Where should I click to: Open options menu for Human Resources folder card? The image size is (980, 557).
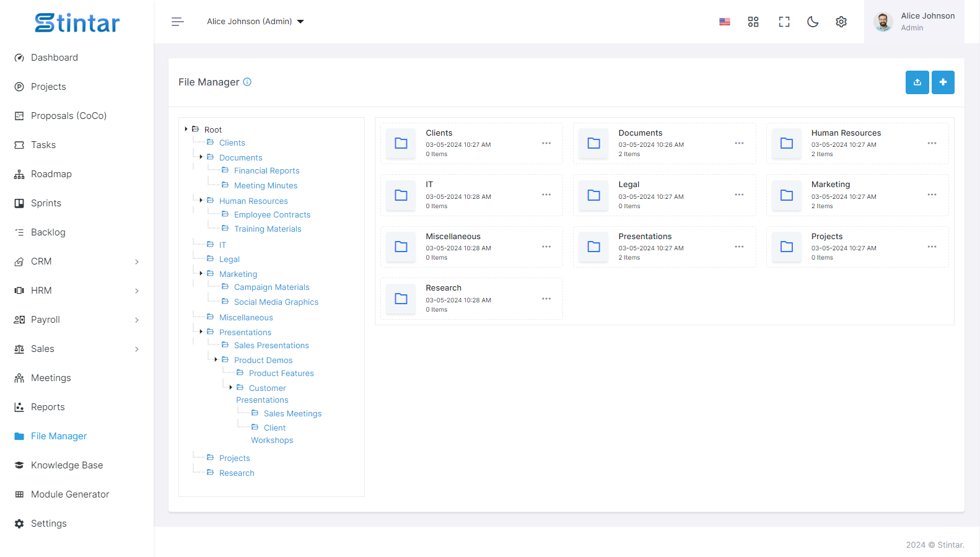932,143
